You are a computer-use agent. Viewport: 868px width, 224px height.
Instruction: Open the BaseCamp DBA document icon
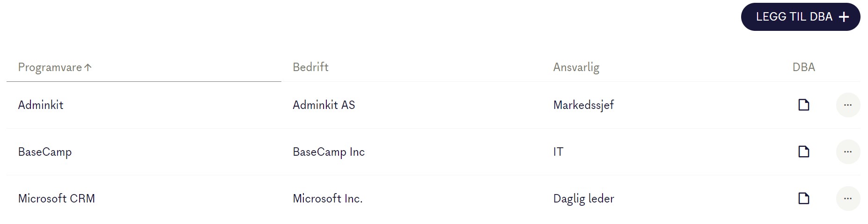(x=803, y=152)
